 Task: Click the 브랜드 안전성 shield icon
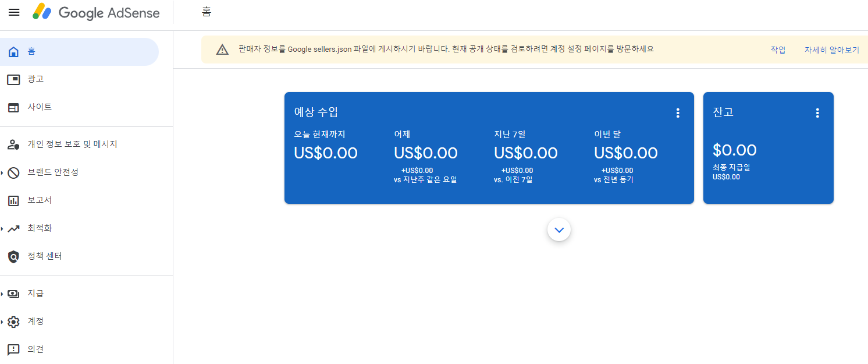13,172
